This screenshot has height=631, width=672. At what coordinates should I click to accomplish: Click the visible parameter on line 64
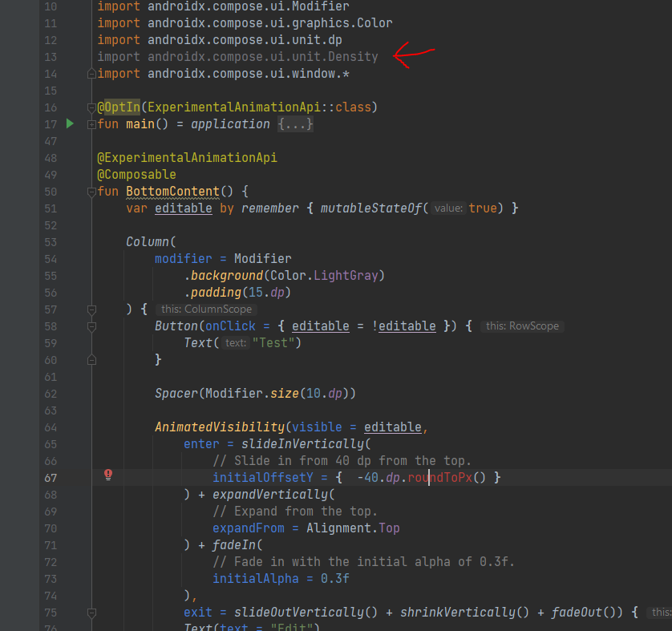coord(317,427)
